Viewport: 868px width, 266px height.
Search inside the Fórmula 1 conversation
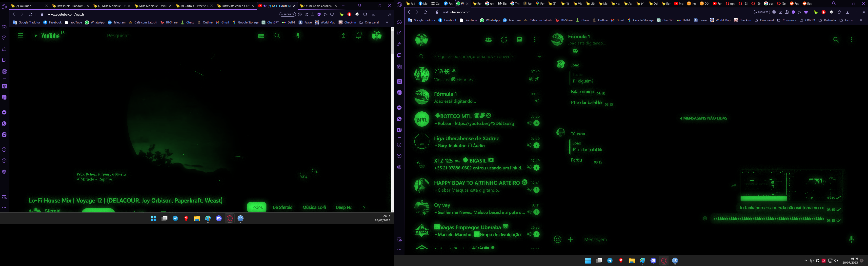pos(836,40)
